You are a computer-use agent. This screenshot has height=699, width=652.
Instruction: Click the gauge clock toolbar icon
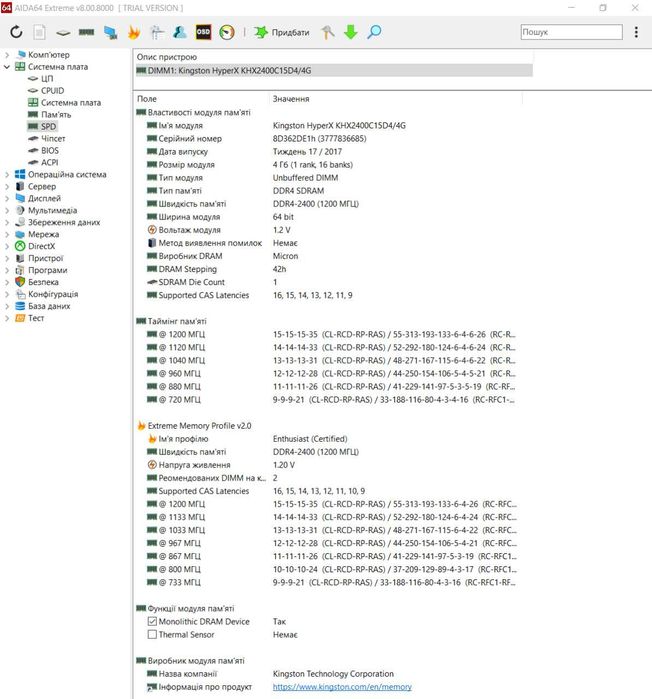pyautogui.click(x=227, y=32)
